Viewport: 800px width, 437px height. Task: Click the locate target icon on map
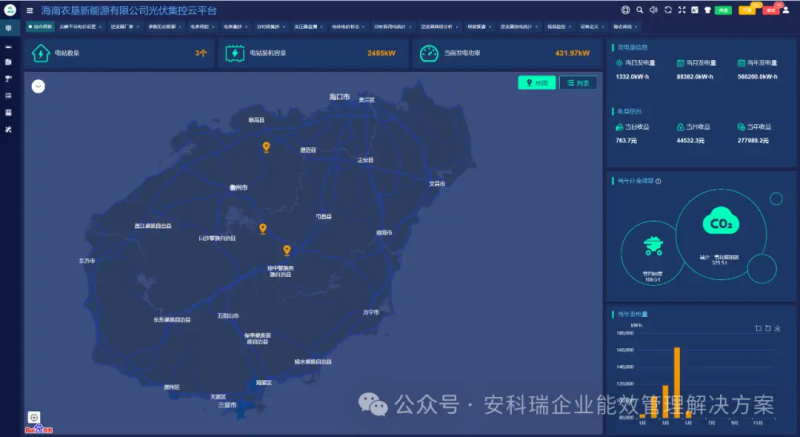pyautogui.click(x=34, y=418)
